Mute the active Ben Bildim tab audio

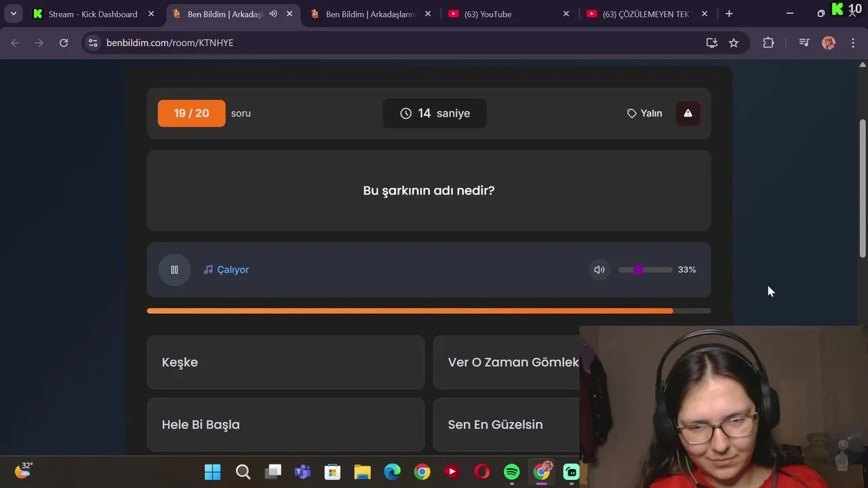(x=273, y=14)
